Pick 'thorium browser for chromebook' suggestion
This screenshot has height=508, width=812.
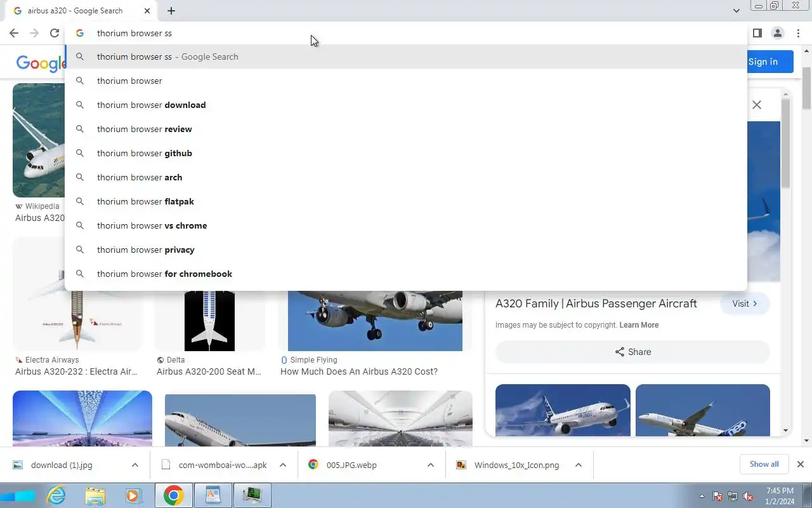(x=406, y=274)
